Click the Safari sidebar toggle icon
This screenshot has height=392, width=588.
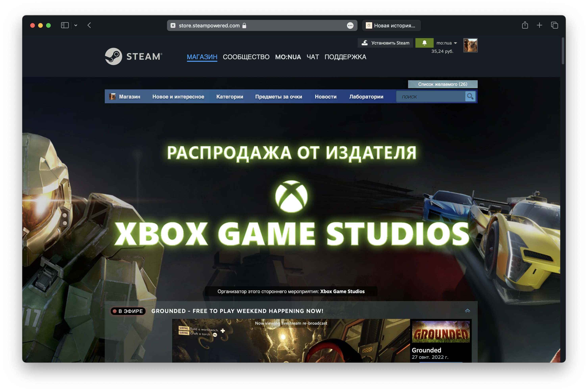(65, 25)
